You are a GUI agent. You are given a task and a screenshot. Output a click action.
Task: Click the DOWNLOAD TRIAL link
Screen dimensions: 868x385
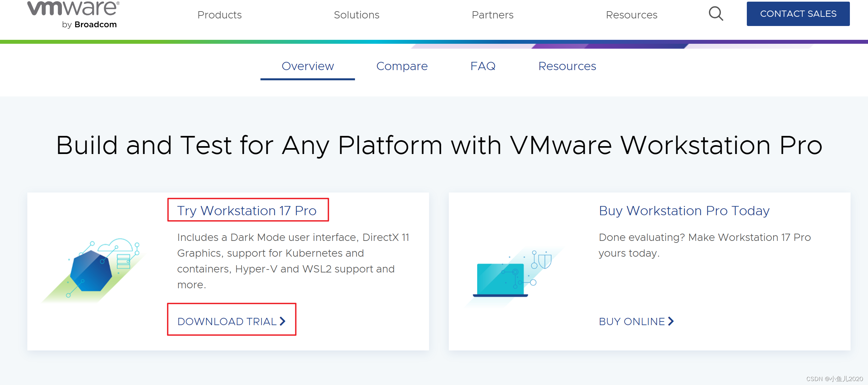click(x=231, y=321)
